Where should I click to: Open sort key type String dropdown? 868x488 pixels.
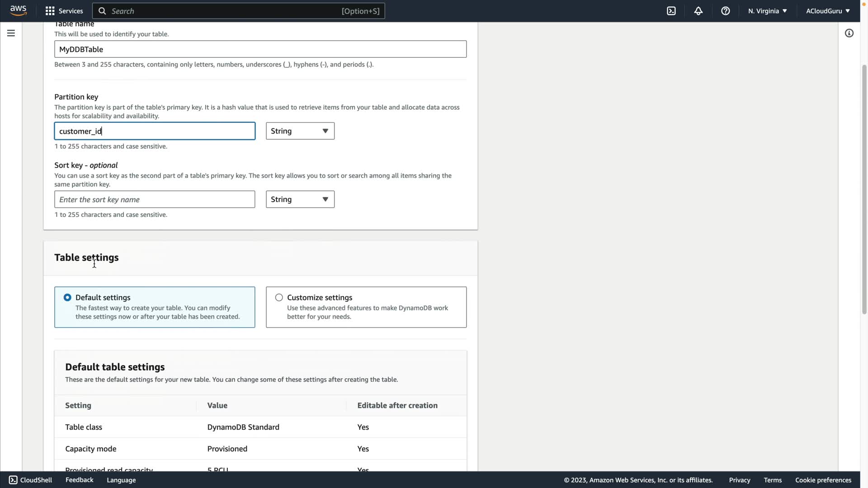[x=300, y=199]
